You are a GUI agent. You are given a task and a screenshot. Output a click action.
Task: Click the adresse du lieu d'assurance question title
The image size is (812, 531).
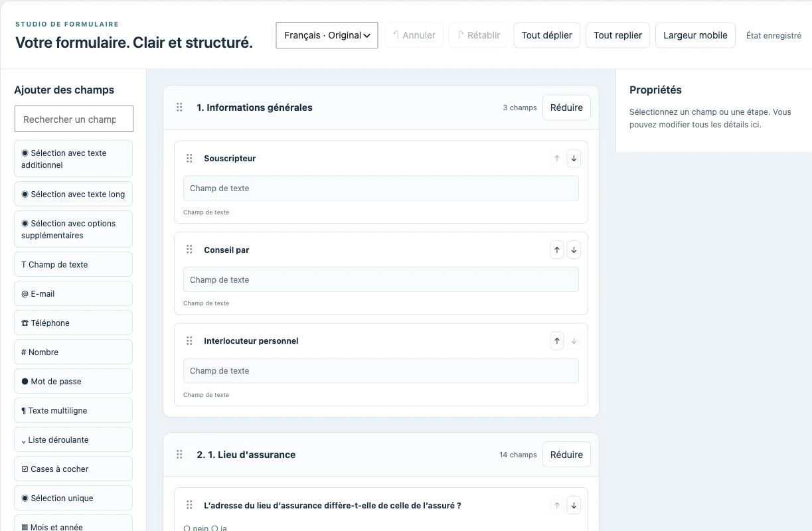(333, 506)
